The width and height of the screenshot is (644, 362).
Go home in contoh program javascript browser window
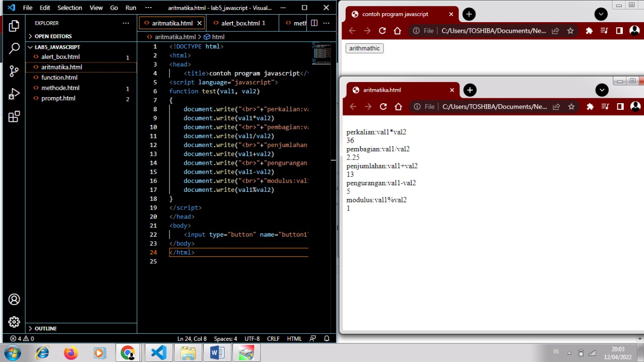tap(397, 31)
